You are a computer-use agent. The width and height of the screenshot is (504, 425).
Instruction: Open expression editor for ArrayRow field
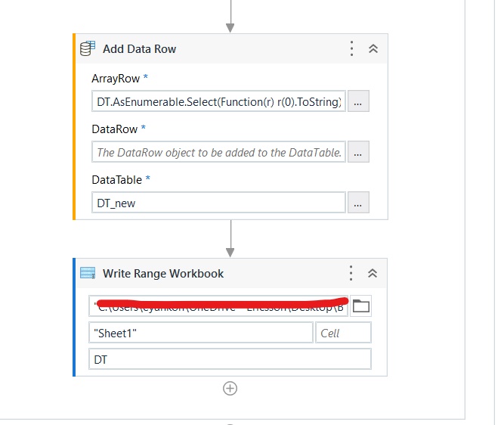point(358,101)
